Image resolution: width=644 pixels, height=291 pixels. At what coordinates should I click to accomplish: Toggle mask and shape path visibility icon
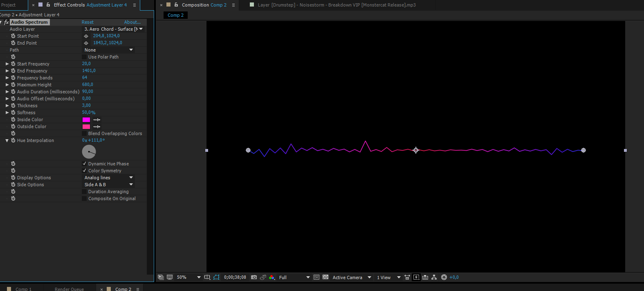pos(216,277)
